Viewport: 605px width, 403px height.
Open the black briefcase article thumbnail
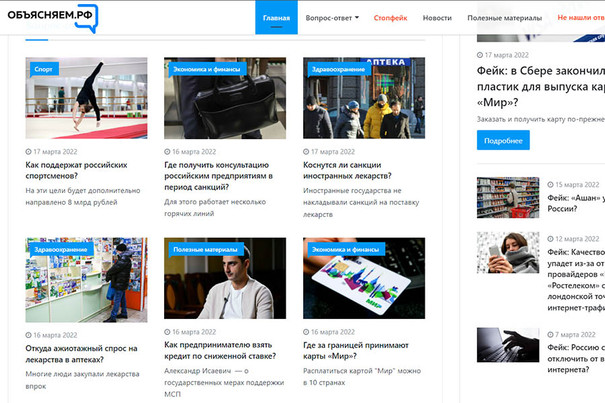[225, 98]
